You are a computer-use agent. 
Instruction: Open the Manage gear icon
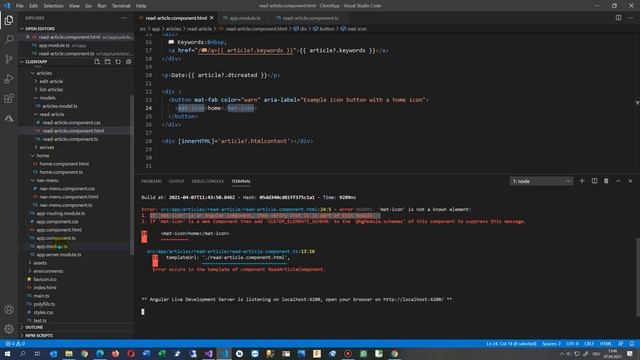pos(9,329)
